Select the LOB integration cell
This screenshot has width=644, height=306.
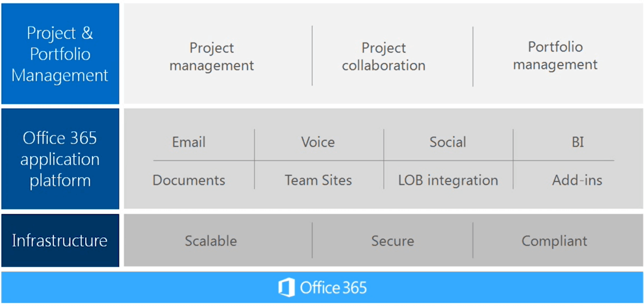[x=448, y=180]
